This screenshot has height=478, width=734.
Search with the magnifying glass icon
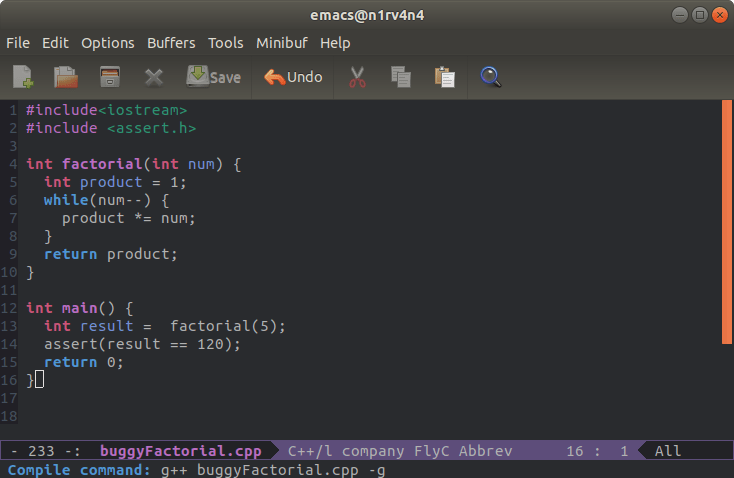pyautogui.click(x=490, y=77)
